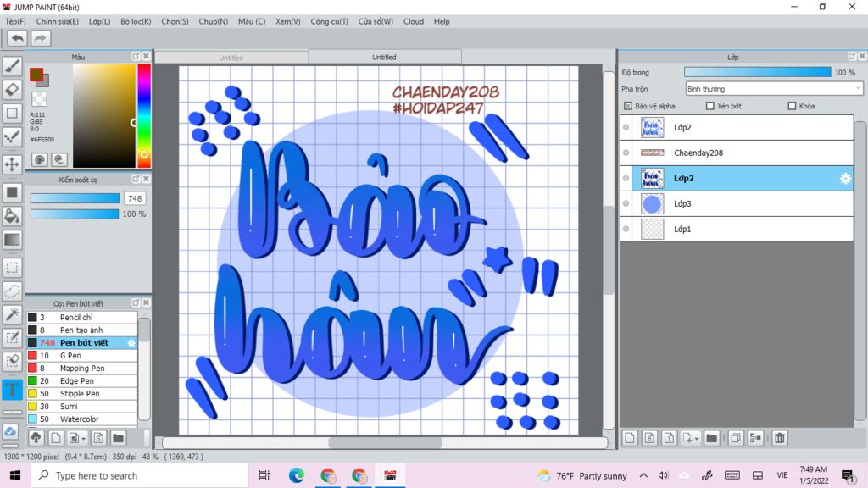Viewport: 868px width, 488px height.
Task: Duplicate the current layer
Action: coord(736,438)
